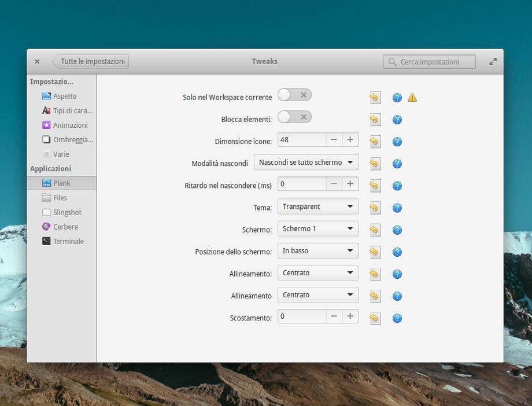Decrease Scostamento with the minus button
532x406 pixels.
coord(334,316)
